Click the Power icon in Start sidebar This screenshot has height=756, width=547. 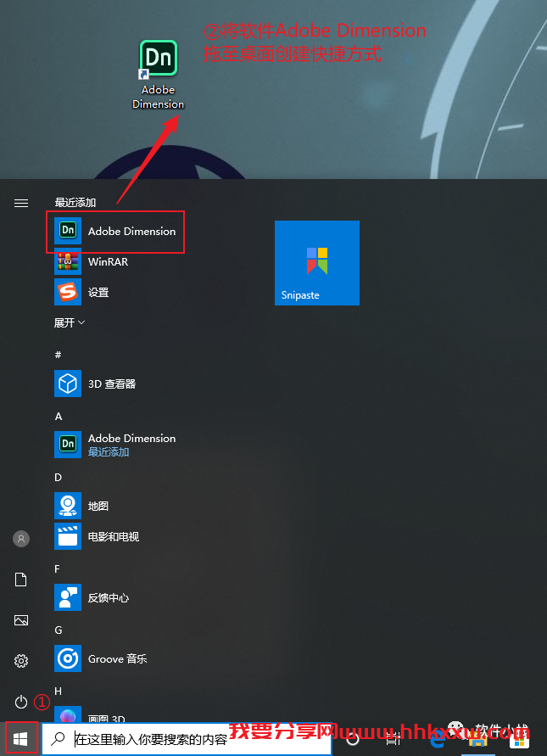click(21, 702)
